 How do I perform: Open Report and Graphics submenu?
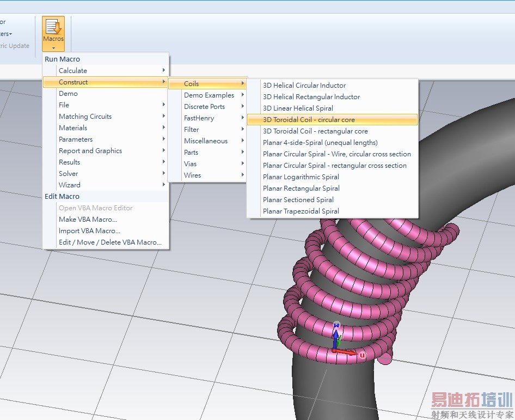point(106,151)
